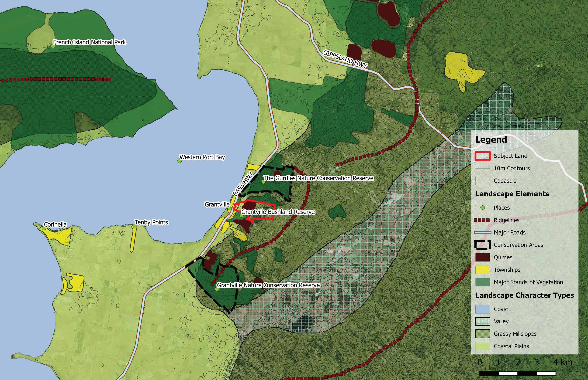
Task: Click the French Island National Park label
Action: 89,42
